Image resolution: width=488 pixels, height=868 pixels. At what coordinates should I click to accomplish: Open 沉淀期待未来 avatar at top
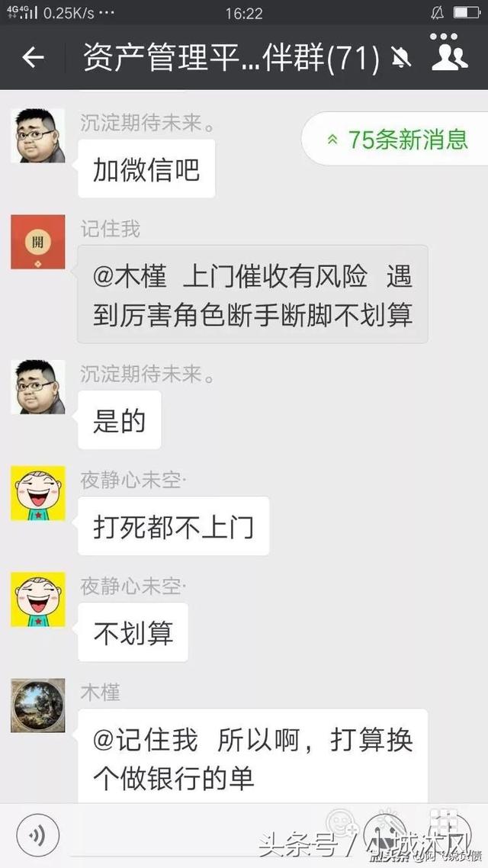click(x=38, y=136)
